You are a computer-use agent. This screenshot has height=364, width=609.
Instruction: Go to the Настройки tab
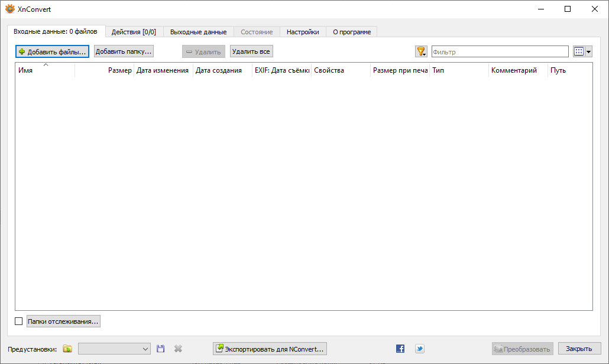point(303,32)
